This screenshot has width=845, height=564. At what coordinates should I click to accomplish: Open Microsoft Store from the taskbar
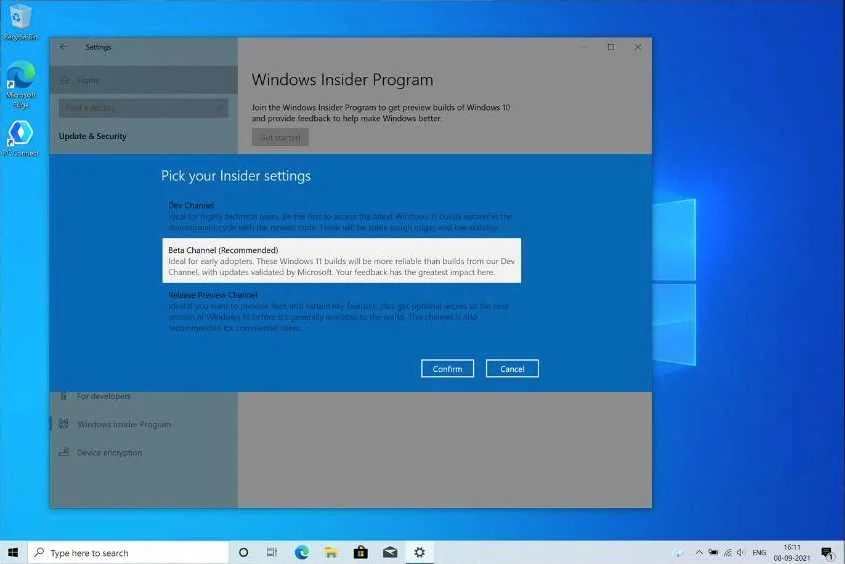coord(361,552)
